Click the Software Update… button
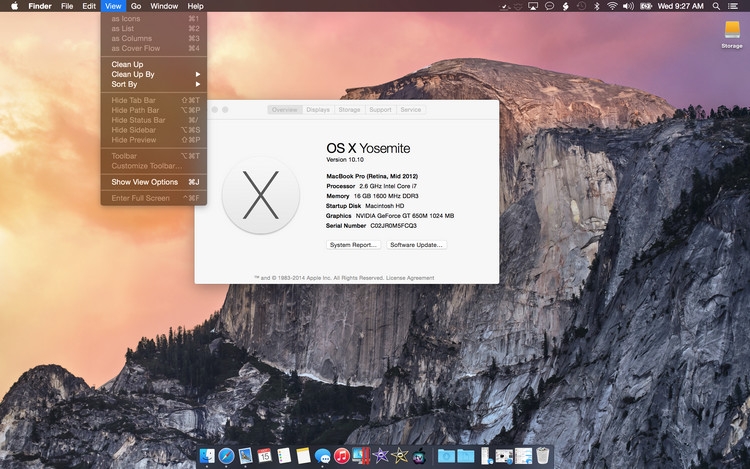The image size is (750, 469). pyautogui.click(x=416, y=245)
